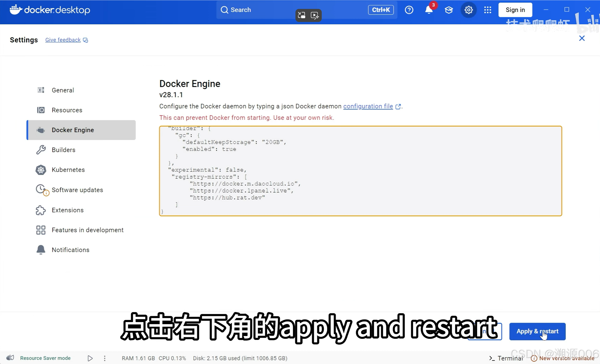The width and height of the screenshot is (600, 364).
Task: Click the Docker Desktop whale logo
Action: [16, 10]
